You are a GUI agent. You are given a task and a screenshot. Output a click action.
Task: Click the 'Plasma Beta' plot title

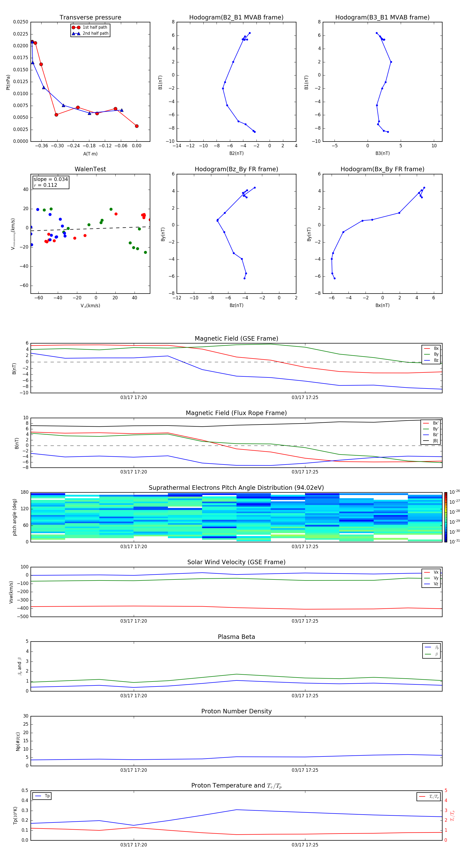coord(236,637)
